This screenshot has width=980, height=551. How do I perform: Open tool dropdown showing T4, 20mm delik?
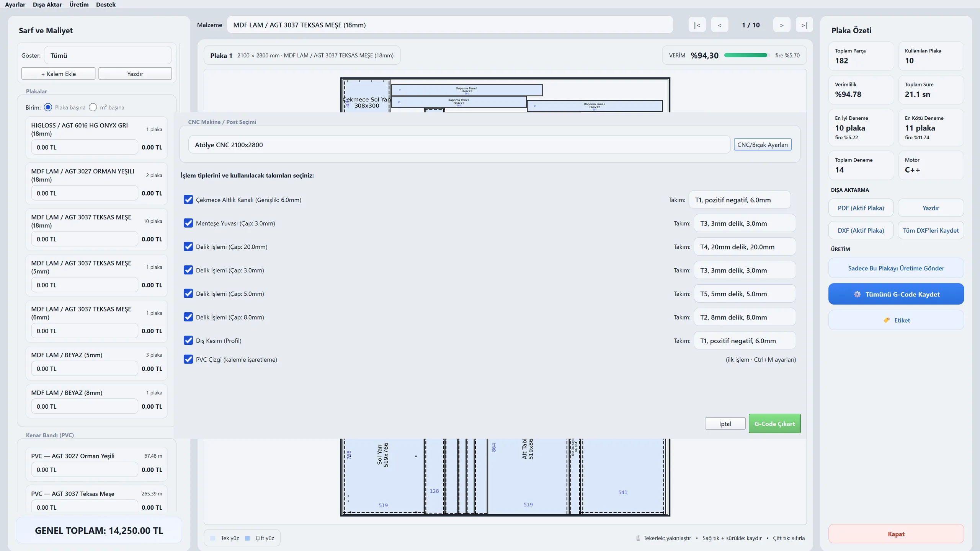coord(745,247)
